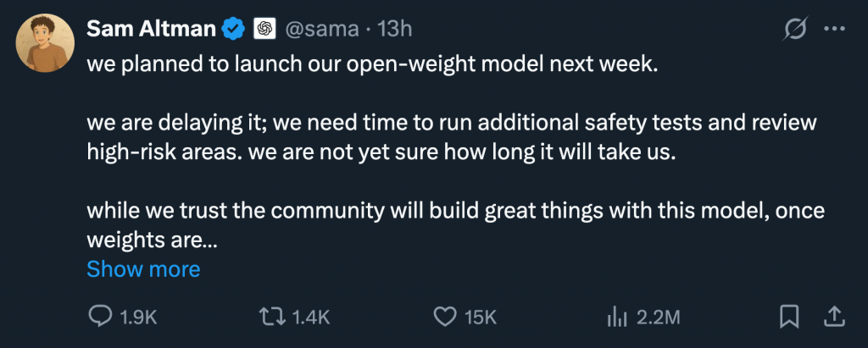Open the 13h timestamp link
This screenshot has height=348, width=868.
[393, 30]
